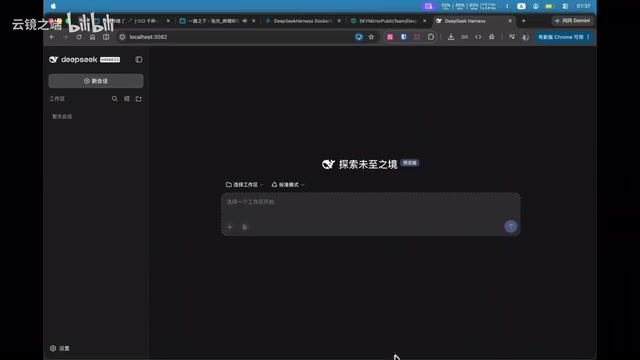Mute the audio-playing tab speaker icon

244,21
